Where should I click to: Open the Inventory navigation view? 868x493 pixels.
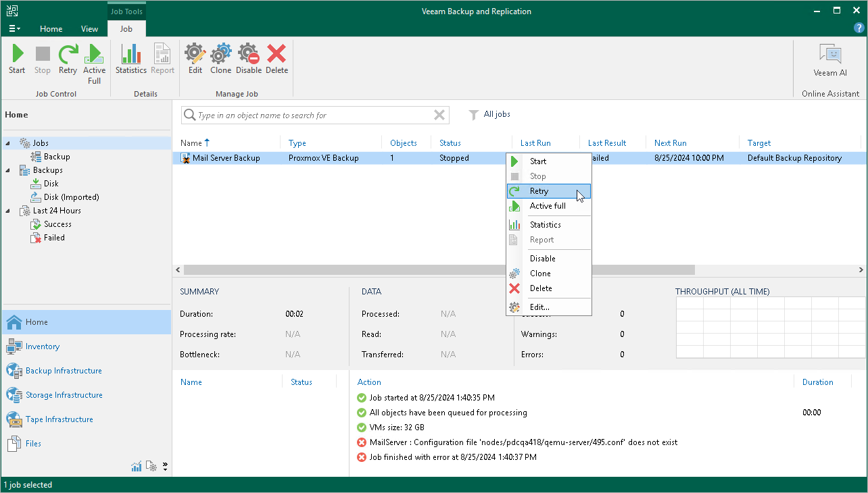87,346
